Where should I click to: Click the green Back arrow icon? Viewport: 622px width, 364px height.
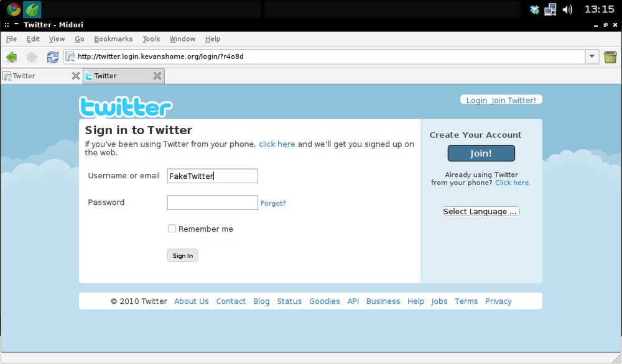pos(11,57)
